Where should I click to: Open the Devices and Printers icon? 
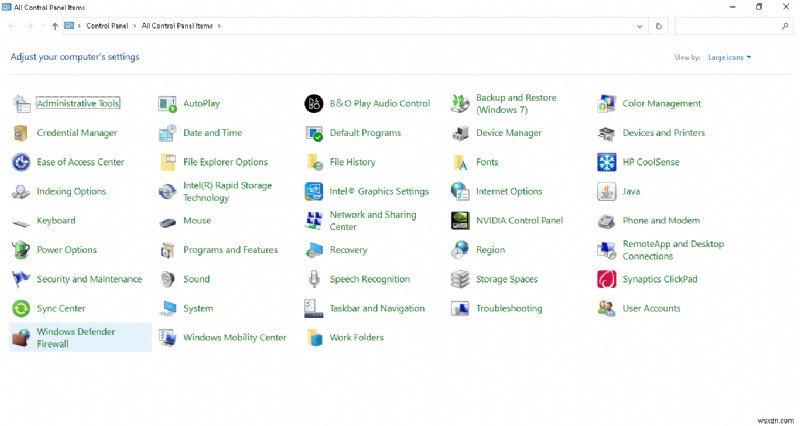[x=607, y=133]
